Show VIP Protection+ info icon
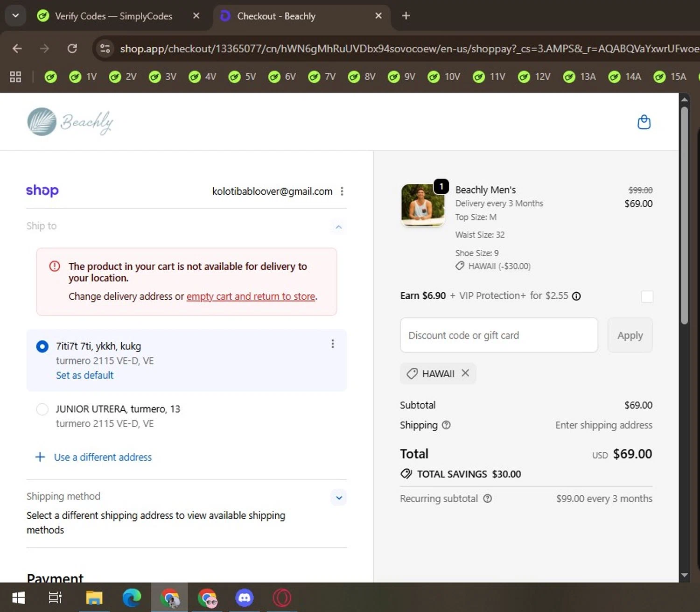 576,296
